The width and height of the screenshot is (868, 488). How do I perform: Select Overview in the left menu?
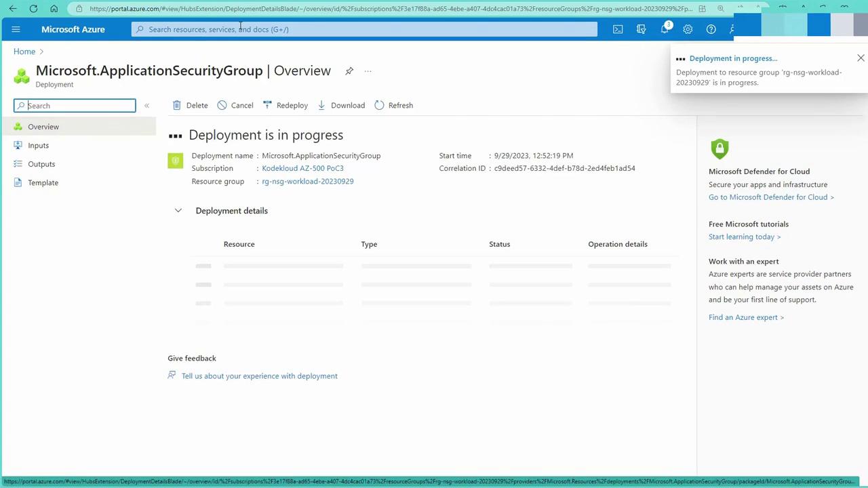[78, 127]
